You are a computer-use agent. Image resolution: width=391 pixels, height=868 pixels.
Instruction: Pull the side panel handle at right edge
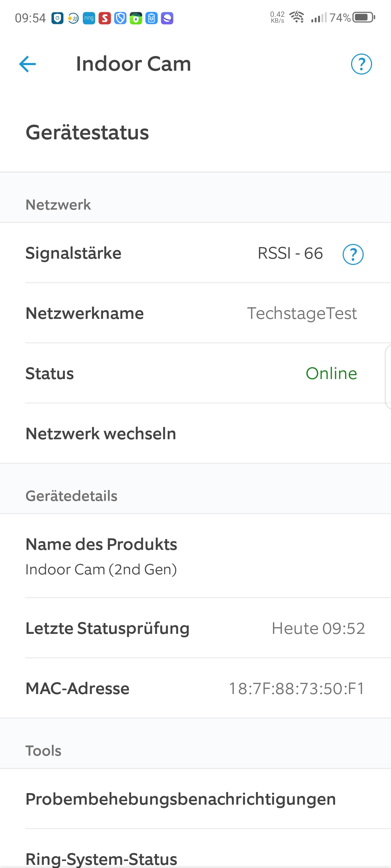(388, 377)
